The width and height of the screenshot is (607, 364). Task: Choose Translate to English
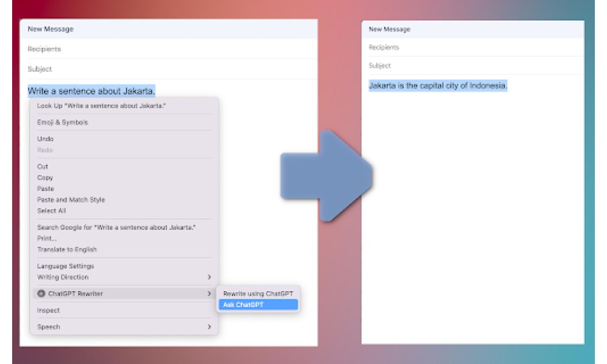coord(67,249)
